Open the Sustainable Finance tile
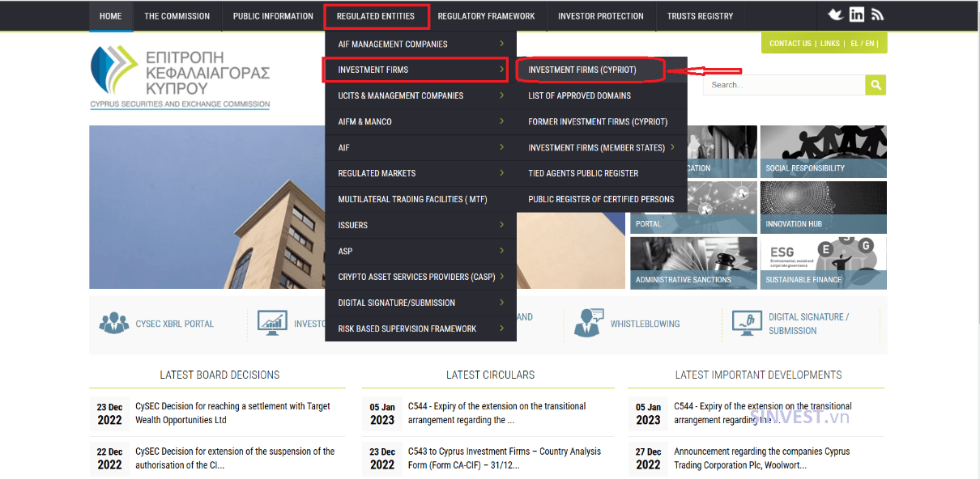980x479 pixels. tap(824, 263)
